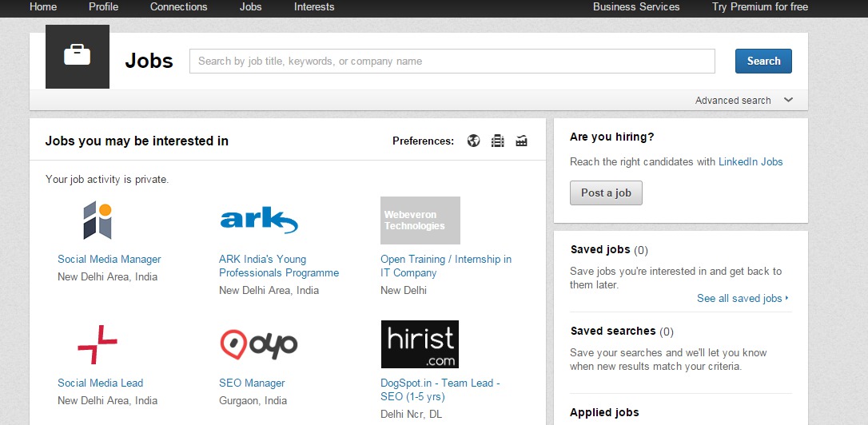The height and width of the screenshot is (425, 868).
Task: Click 'Jobs you may be interested in' heading
Action: [137, 141]
